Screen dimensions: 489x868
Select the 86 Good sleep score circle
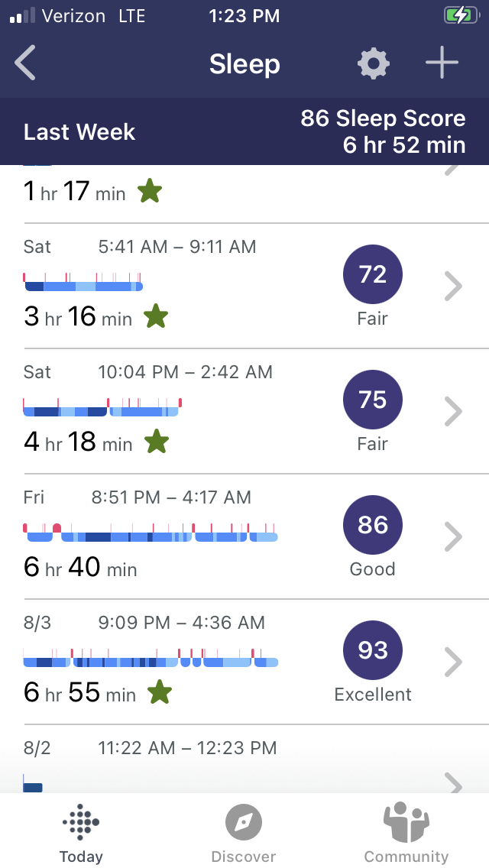[373, 525]
